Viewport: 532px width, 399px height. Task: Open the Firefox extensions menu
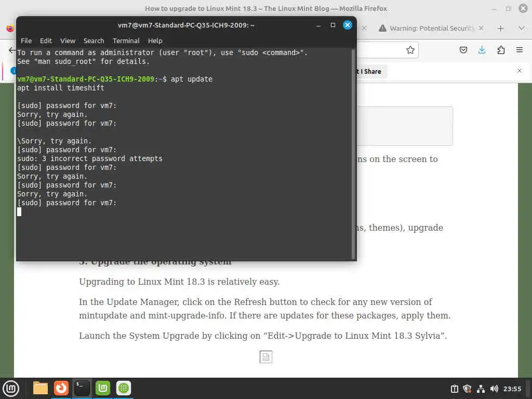(x=501, y=50)
